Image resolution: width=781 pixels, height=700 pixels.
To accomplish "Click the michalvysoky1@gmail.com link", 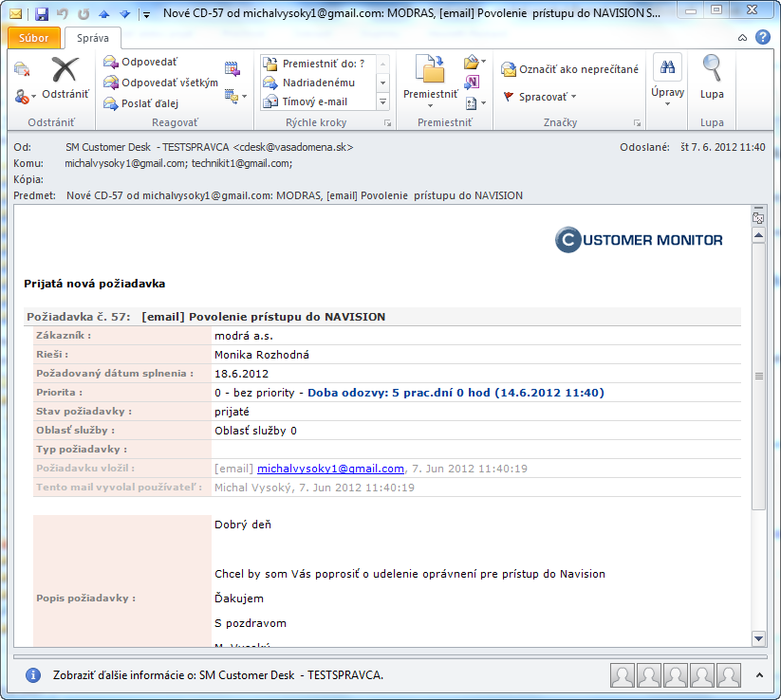I will [330, 469].
